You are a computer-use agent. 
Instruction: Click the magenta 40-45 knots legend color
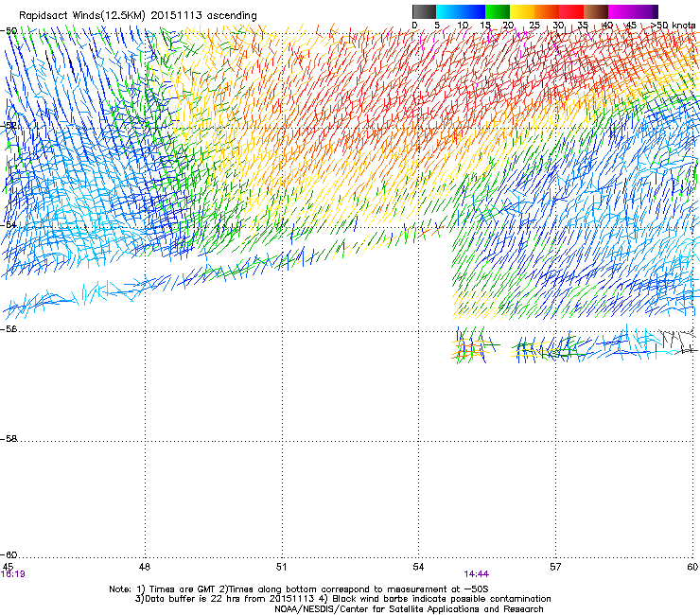coord(621,11)
